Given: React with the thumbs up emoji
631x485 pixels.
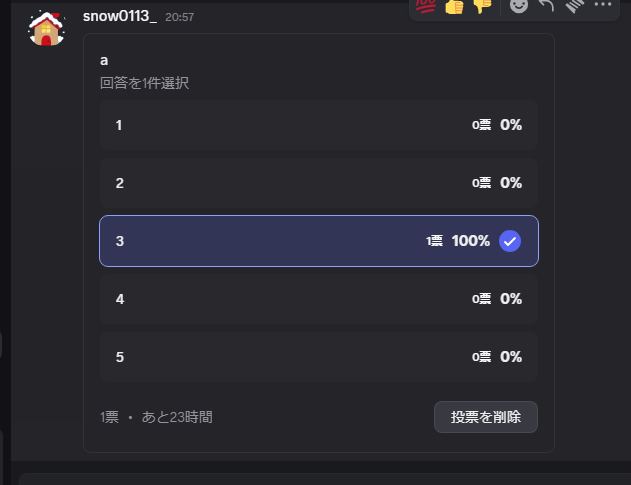Looking at the screenshot, I should (x=454, y=6).
